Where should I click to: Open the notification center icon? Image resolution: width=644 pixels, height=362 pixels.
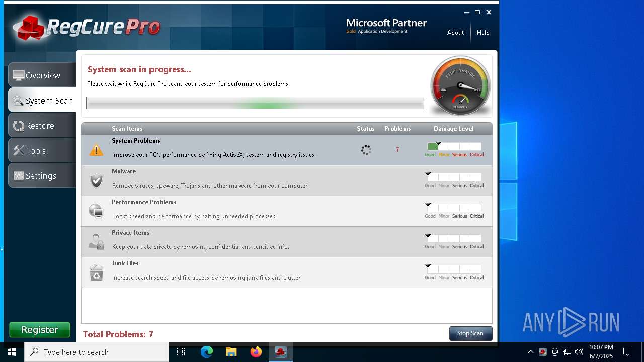click(627, 352)
